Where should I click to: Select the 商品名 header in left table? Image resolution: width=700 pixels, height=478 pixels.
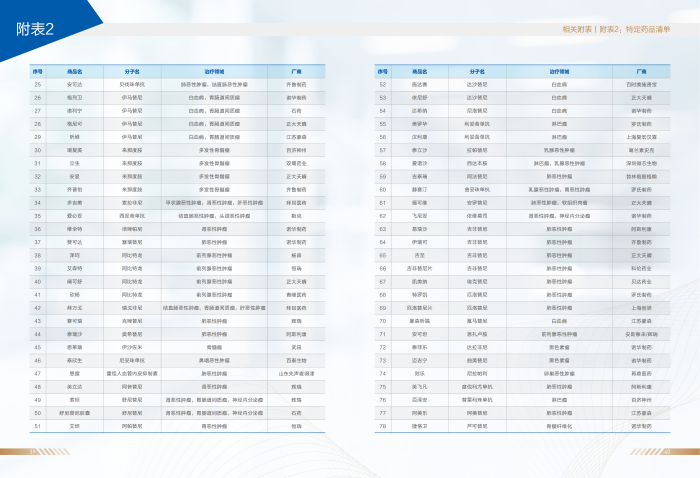(x=75, y=72)
